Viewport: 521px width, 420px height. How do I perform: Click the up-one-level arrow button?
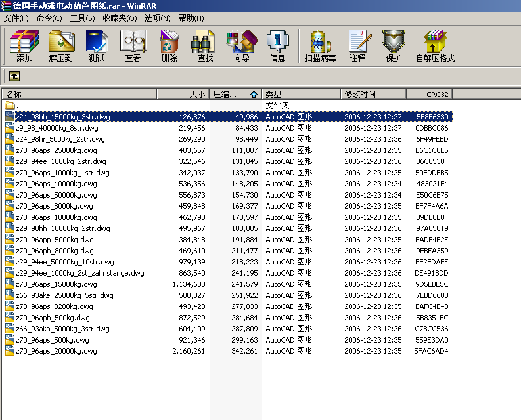[x=14, y=76]
